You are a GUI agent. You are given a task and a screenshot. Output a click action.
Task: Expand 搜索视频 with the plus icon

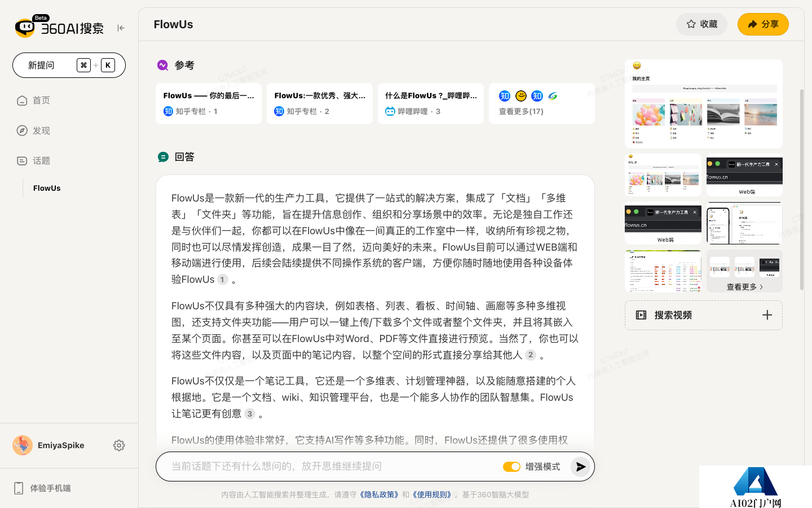click(767, 315)
